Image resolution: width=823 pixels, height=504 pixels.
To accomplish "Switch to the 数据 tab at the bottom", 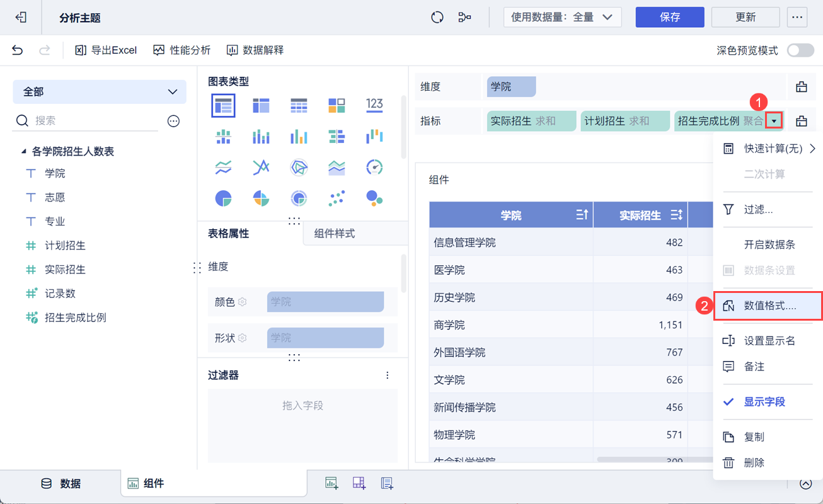I will pyautogui.click(x=61, y=484).
